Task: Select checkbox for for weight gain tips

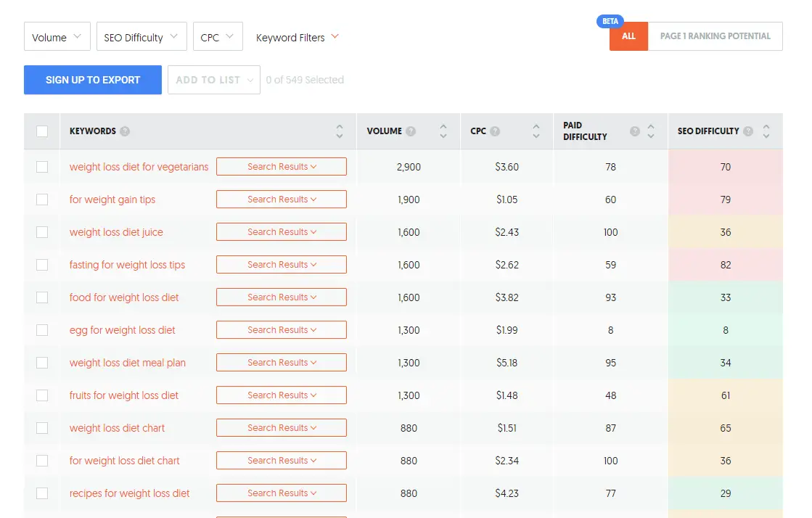Action: tap(42, 200)
